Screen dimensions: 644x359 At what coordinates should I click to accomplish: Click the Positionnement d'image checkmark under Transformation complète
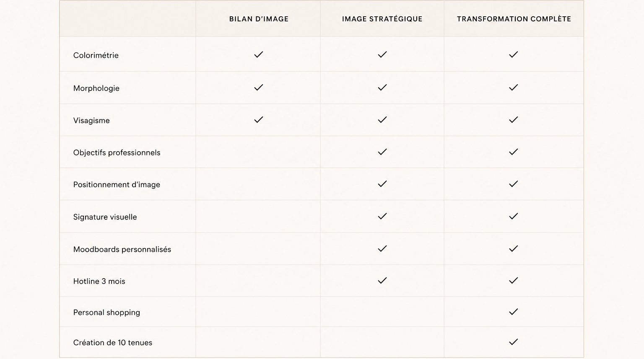pos(514,184)
